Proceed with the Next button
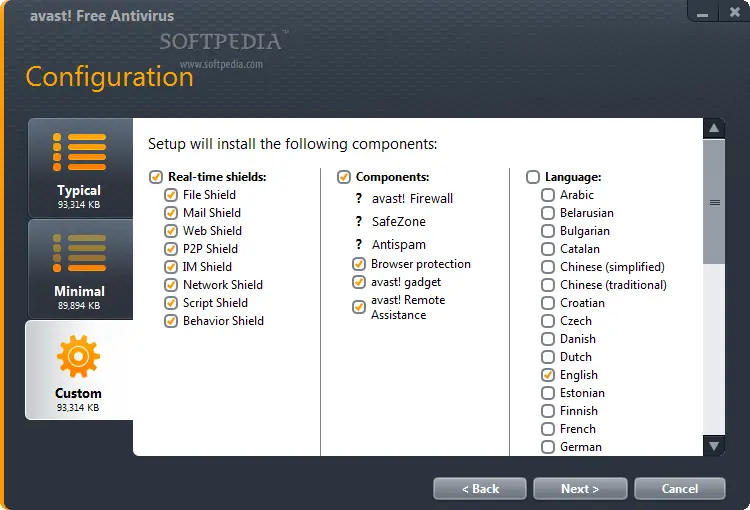Image resolution: width=750 pixels, height=510 pixels. coord(580,489)
